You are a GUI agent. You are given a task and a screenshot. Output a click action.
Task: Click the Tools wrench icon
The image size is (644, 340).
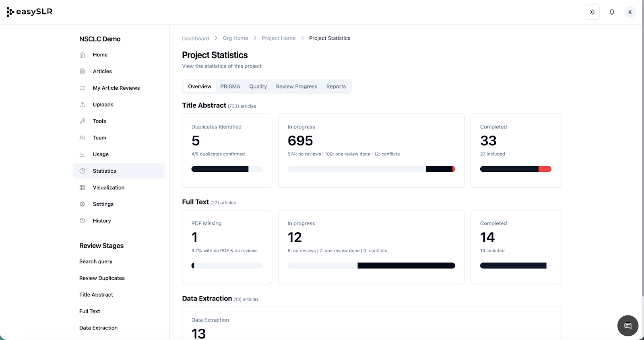(x=83, y=121)
